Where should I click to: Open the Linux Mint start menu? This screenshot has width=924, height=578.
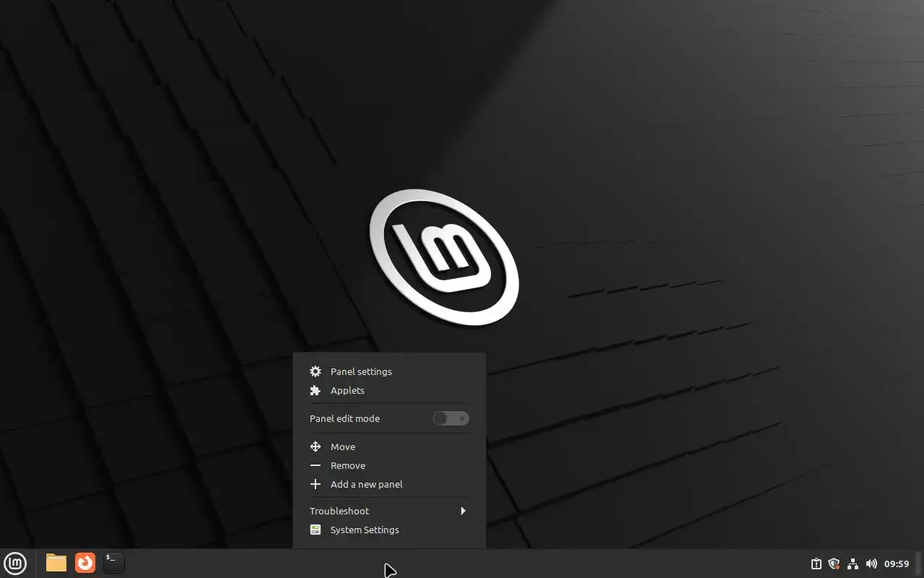tap(15, 563)
